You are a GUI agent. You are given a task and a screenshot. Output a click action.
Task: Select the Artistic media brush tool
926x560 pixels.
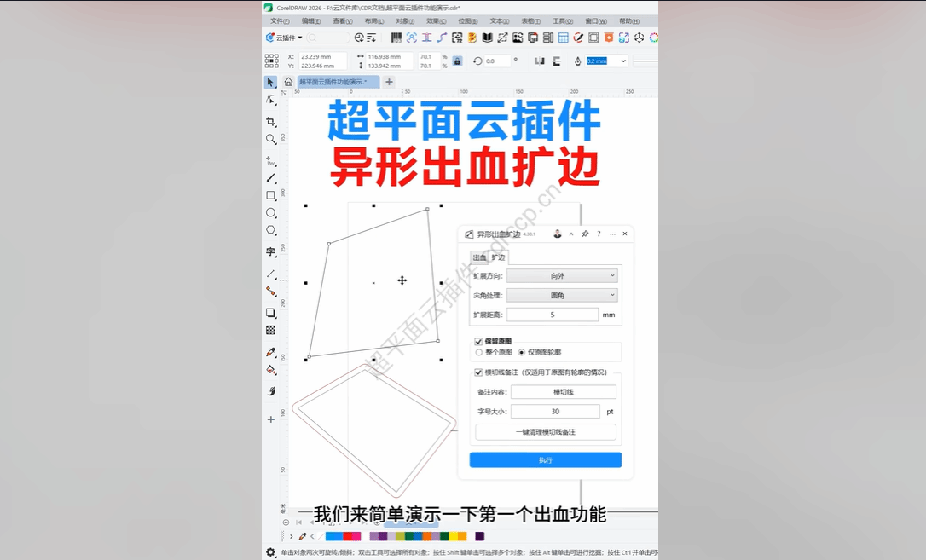(x=270, y=177)
